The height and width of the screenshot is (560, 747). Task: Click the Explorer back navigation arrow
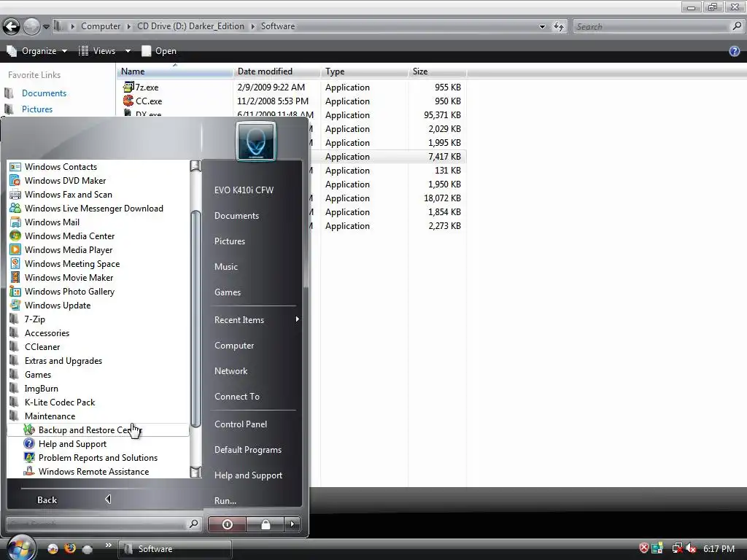tap(12, 27)
